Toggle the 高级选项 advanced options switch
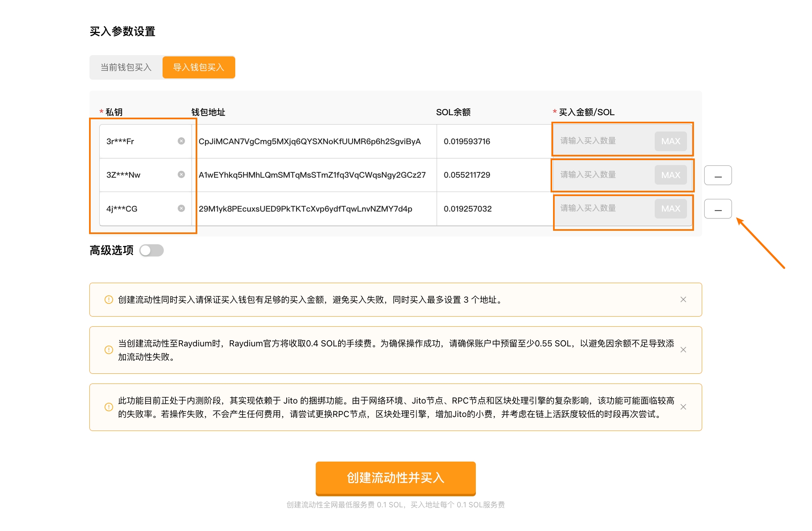812x531 pixels. (152, 250)
